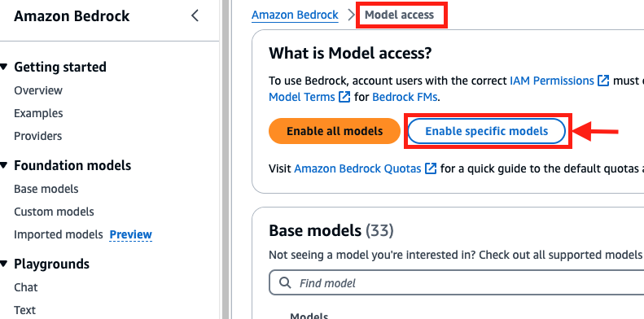The image size is (644, 319).
Task: Open Examples in the sidebar
Action: 38,113
